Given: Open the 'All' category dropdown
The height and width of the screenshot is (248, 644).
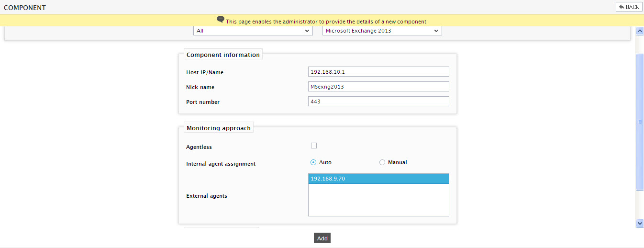Looking at the screenshot, I should pyautogui.click(x=253, y=31).
